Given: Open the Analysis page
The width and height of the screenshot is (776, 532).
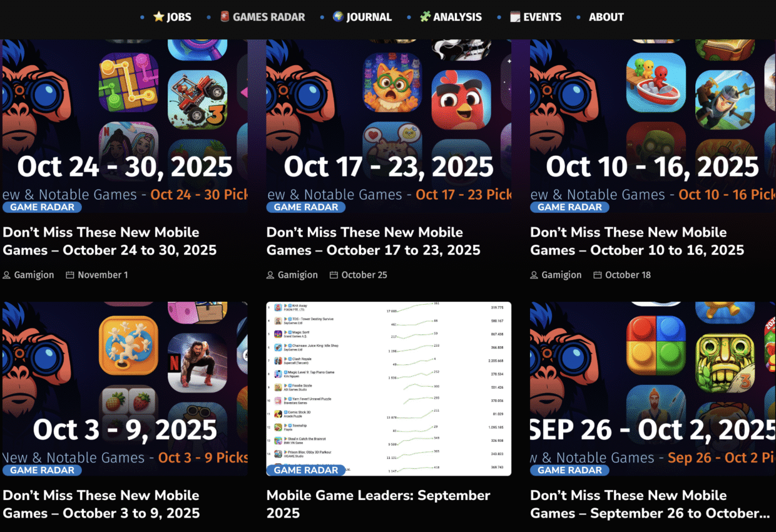Looking at the screenshot, I should pyautogui.click(x=451, y=17).
